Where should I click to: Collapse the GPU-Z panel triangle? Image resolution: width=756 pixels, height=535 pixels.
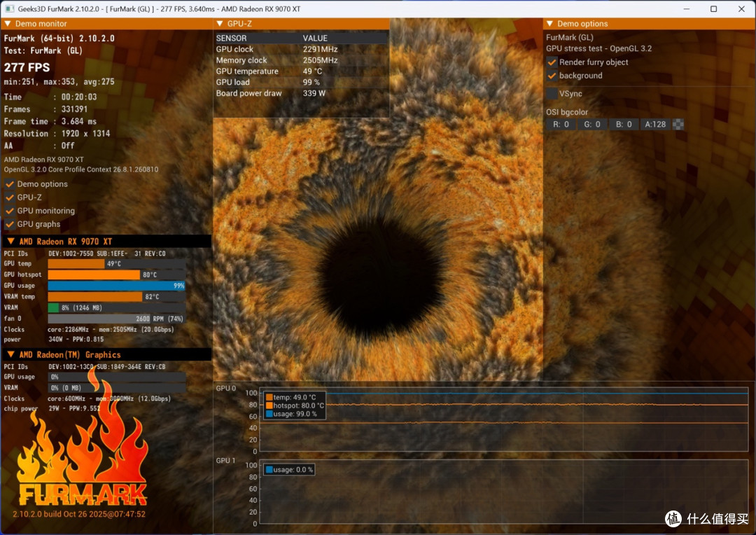[x=219, y=24]
